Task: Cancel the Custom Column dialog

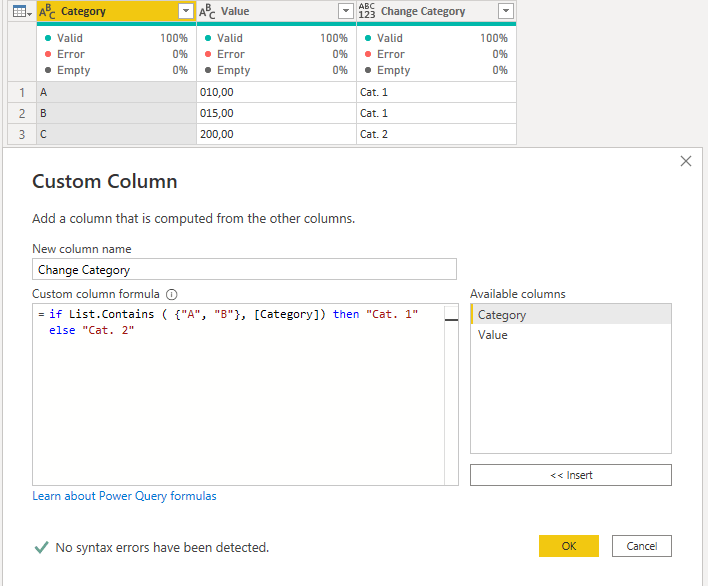Action: [x=641, y=546]
